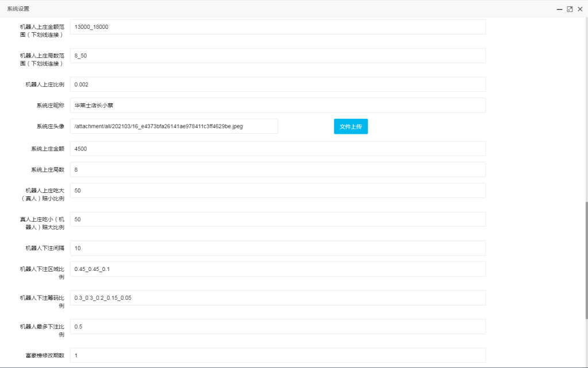
Task: Focus the 机器人上庄金额范围 input field
Action: [277, 27]
